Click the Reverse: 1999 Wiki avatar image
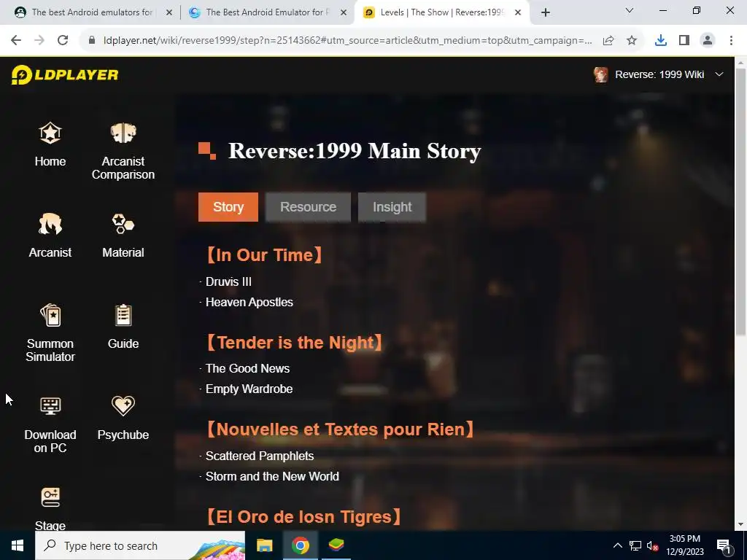The width and height of the screenshot is (747, 560). click(x=601, y=74)
